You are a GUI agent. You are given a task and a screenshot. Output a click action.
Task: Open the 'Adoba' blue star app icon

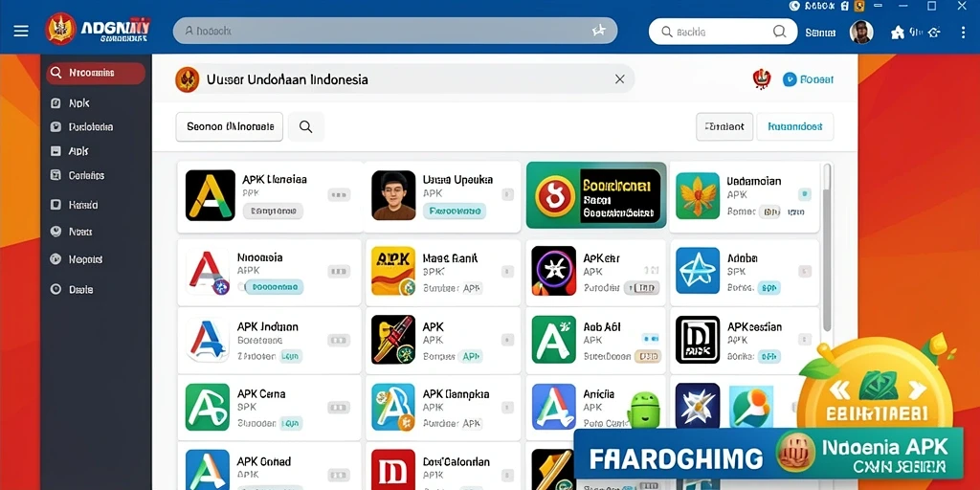[x=698, y=271]
